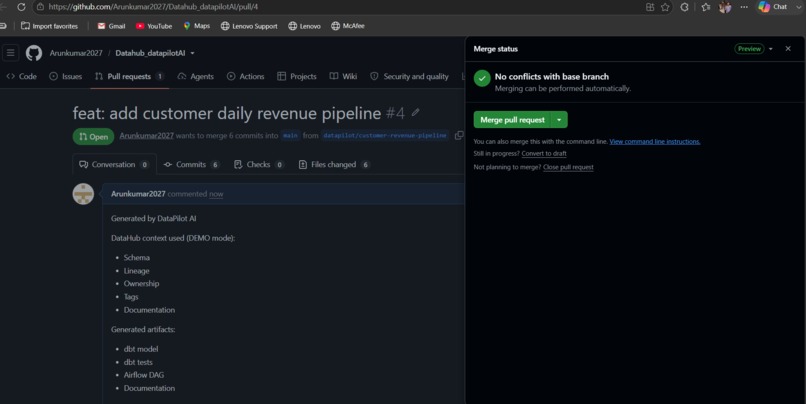Click the browser refresh icon
The image size is (806, 404).
coord(21,7)
